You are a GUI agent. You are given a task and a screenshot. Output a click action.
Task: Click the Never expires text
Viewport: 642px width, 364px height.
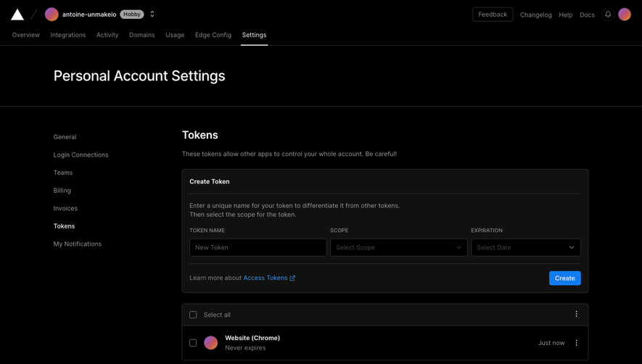click(245, 348)
